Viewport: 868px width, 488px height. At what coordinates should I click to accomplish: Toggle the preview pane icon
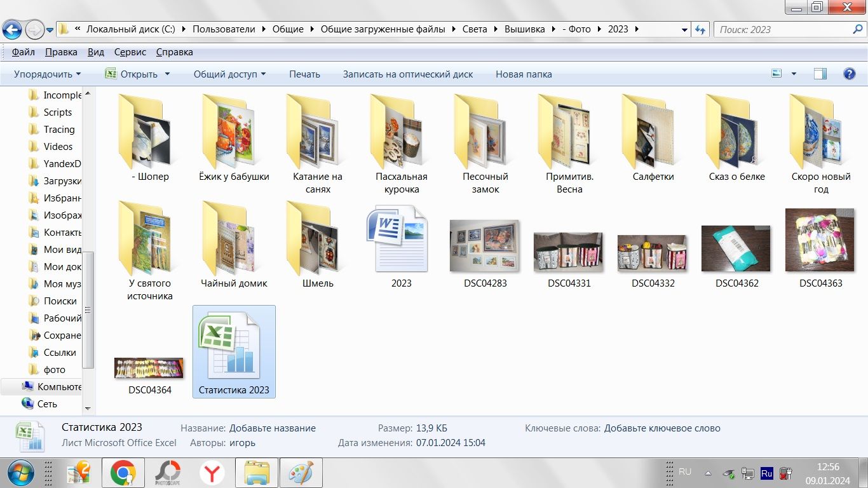click(820, 74)
